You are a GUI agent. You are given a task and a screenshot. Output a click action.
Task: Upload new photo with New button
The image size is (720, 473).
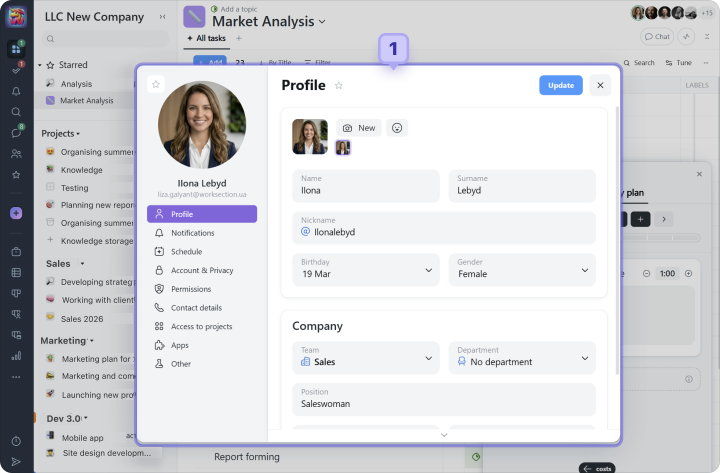[x=359, y=128]
